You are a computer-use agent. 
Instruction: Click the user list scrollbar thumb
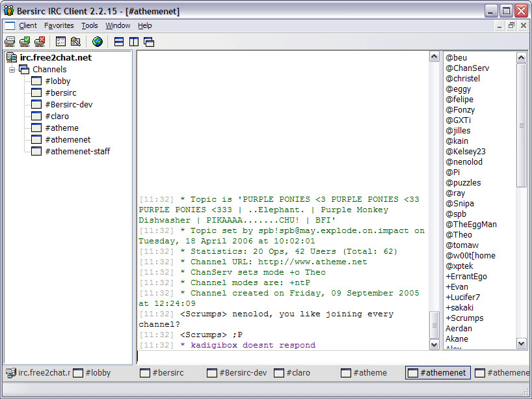coord(522,125)
